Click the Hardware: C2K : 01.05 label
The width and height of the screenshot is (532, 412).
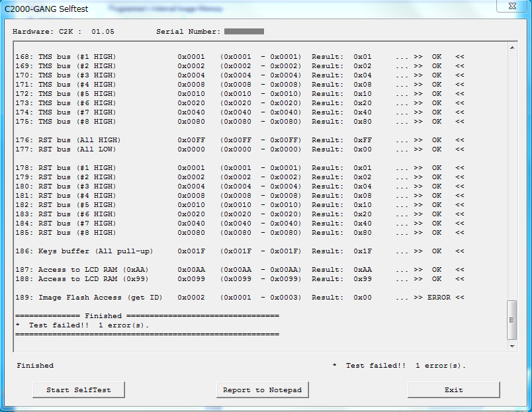pyautogui.click(x=64, y=32)
